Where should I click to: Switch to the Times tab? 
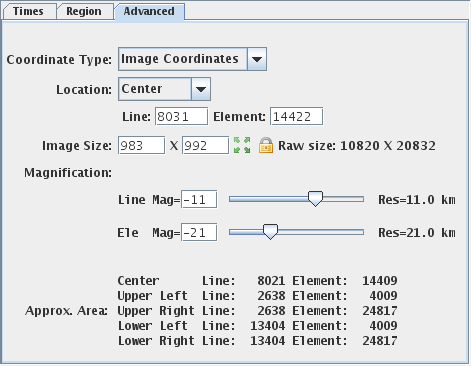[29, 11]
